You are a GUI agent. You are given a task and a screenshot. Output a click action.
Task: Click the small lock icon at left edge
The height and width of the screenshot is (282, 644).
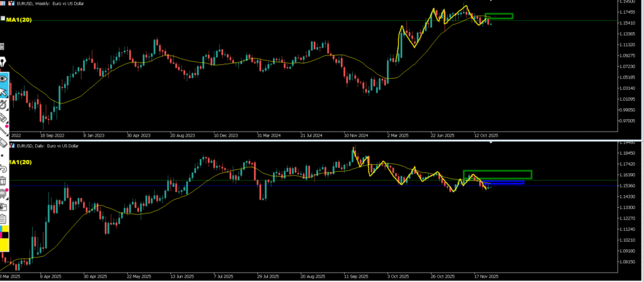point(3,47)
